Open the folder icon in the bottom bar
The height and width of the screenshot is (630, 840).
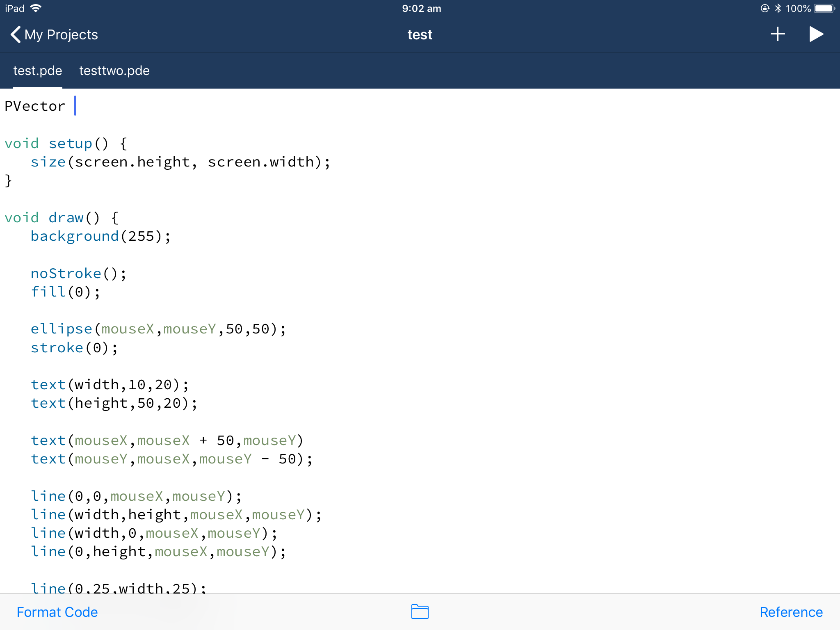(x=420, y=611)
